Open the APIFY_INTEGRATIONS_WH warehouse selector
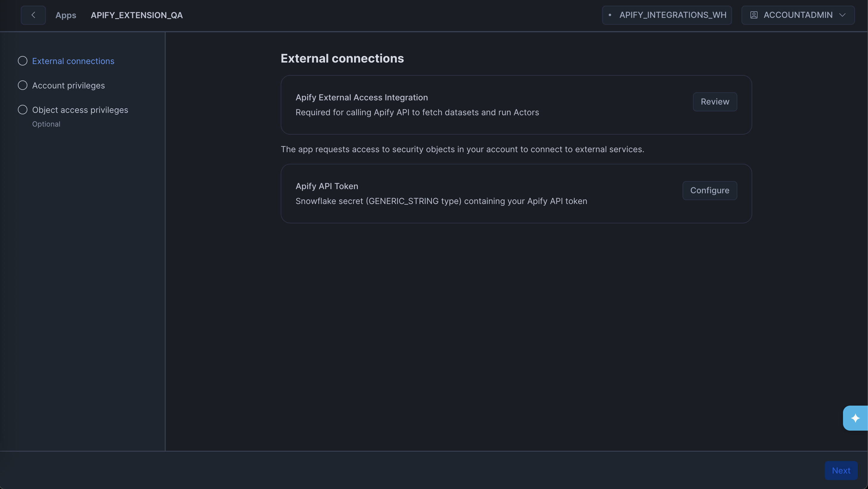 (666, 15)
